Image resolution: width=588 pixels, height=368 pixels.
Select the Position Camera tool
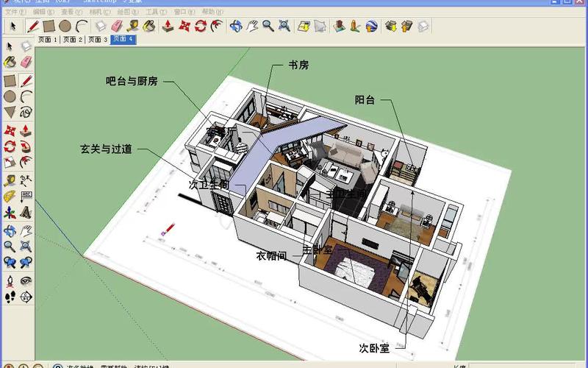(x=10, y=281)
